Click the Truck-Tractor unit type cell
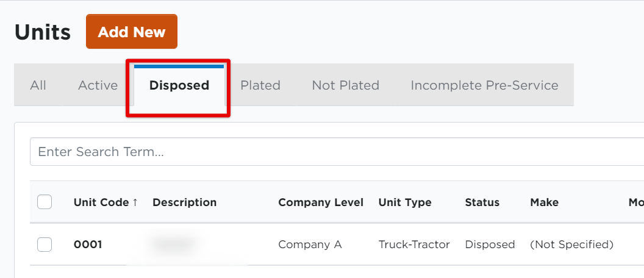Image resolution: width=644 pixels, height=278 pixels. pyautogui.click(x=414, y=244)
